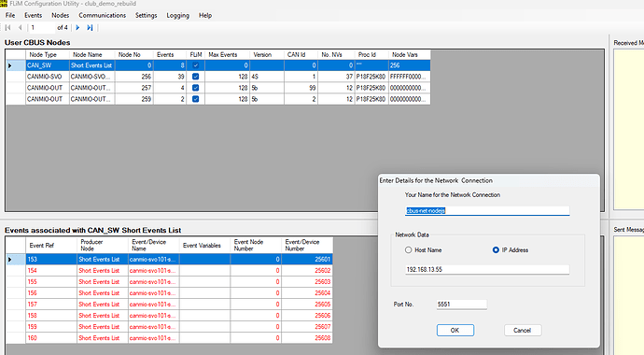Open the Settings menu
The image size is (644, 355).
point(147,15)
